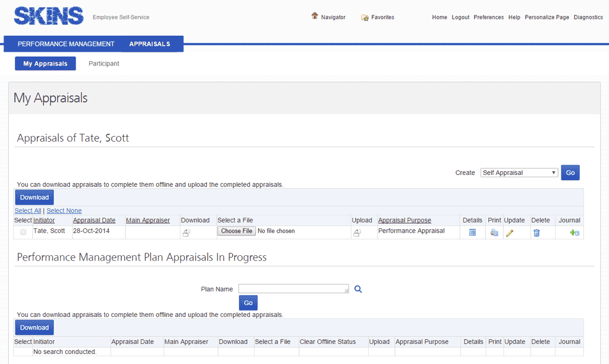Open the Navigator menu
Viewport: 609px width, 364px height.
tap(328, 17)
